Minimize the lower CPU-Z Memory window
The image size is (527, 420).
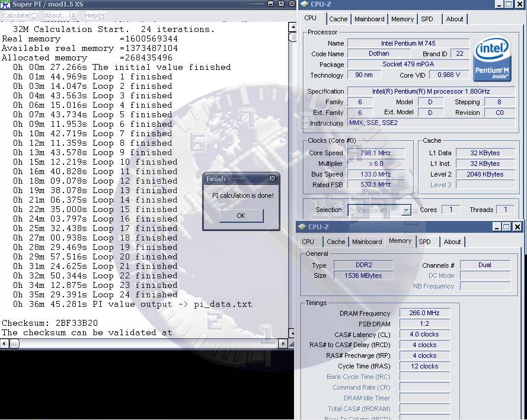tap(497, 227)
